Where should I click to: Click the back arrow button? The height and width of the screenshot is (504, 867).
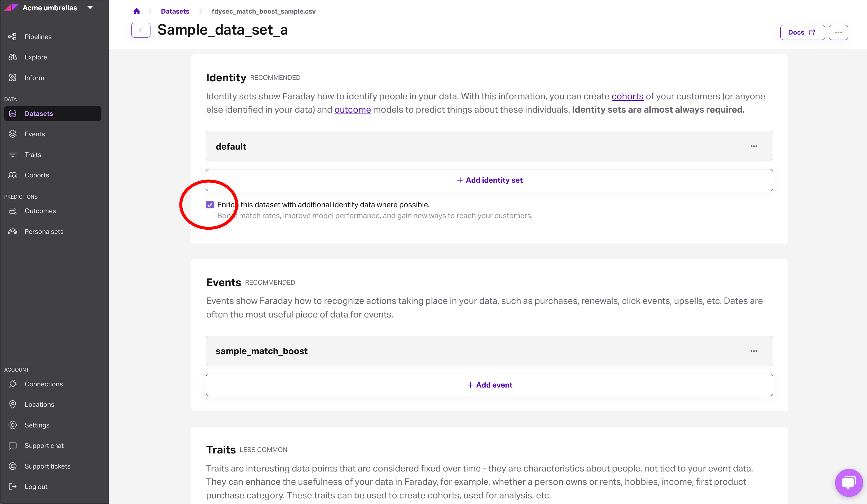[x=141, y=30]
